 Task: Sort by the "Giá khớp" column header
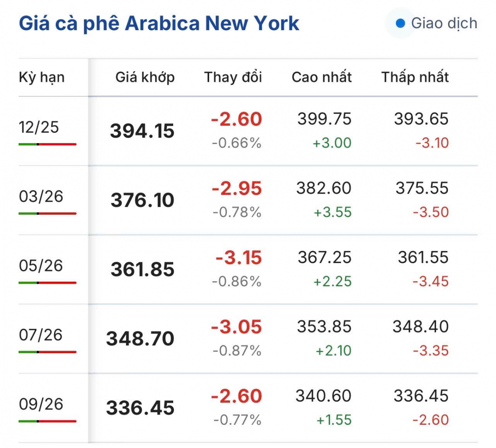[x=145, y=77]
